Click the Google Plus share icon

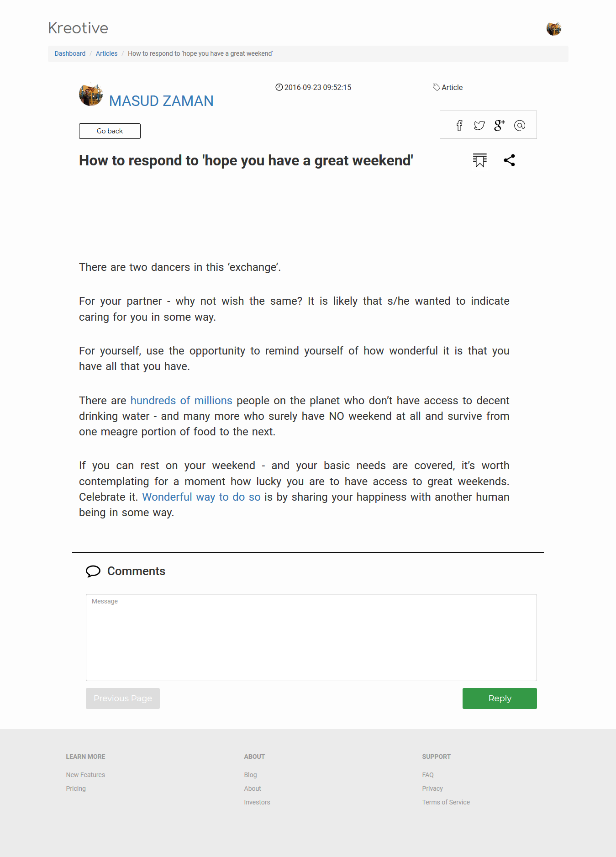click(x=499, y=125)
